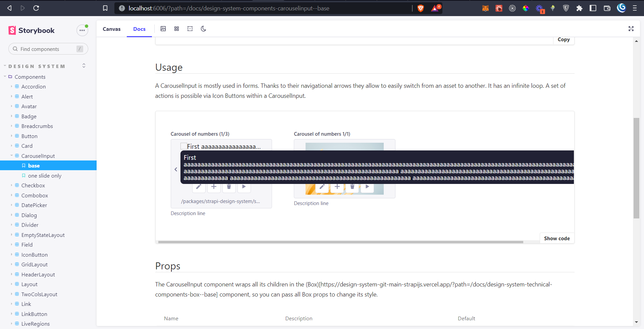
Task: Select the delete trash icon in the carousel
Action: click(229, 187)
